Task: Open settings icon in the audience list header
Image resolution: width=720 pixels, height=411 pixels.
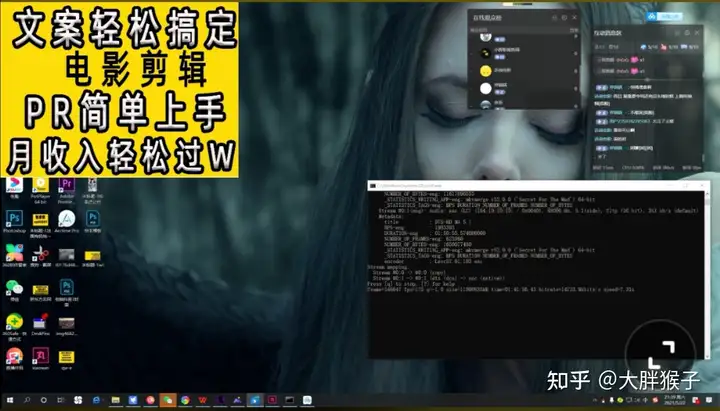Action: point(564,17)
